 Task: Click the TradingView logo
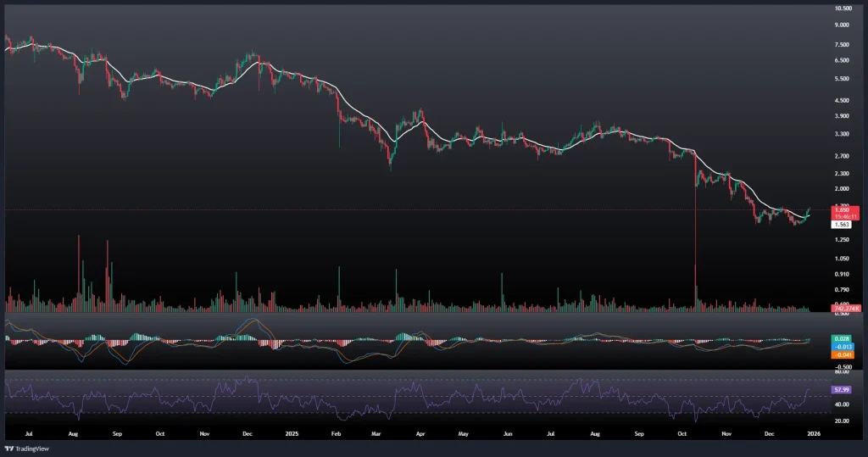coord(25,449)
